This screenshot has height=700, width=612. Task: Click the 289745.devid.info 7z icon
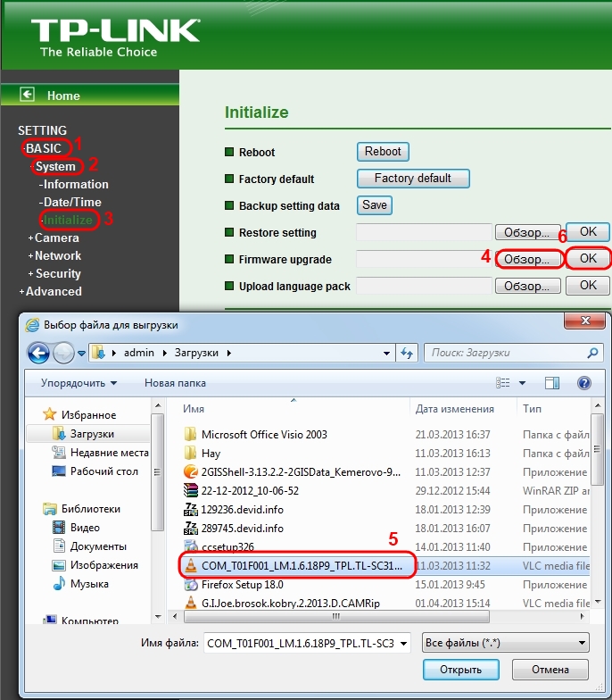[x=191, y=528]
